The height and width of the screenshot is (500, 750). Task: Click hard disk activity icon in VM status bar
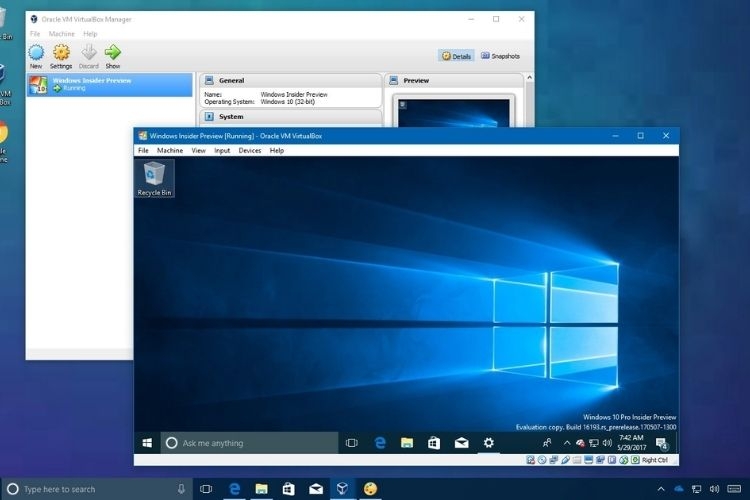(x=530, y=460)
